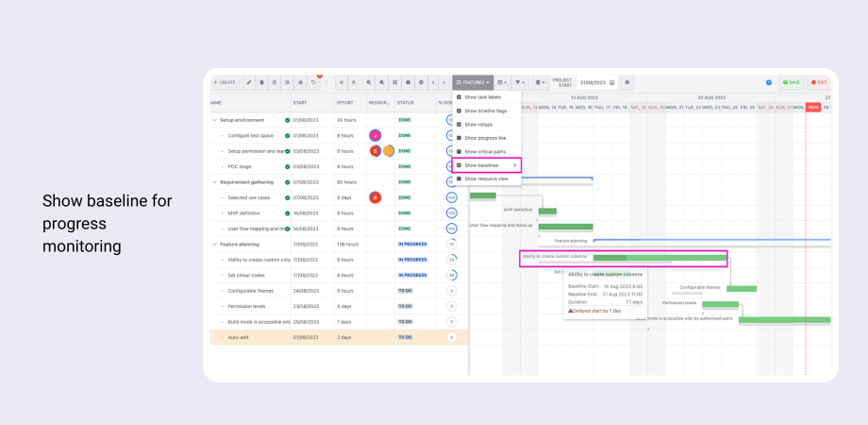This screenshot has width=868, height=425.
Task: Select the Set colour codes task
Action: [x=246, y=275]
